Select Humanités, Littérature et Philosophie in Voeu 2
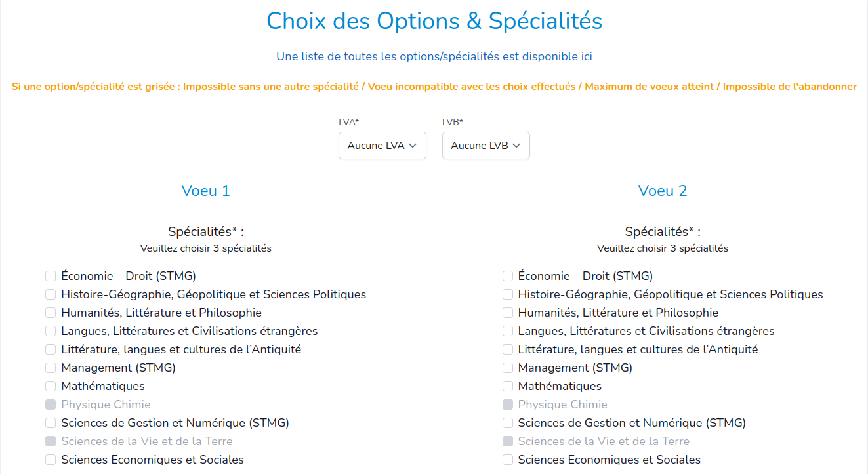The width and height of the screenshot is (868, 474). click(x=507, y=313)
